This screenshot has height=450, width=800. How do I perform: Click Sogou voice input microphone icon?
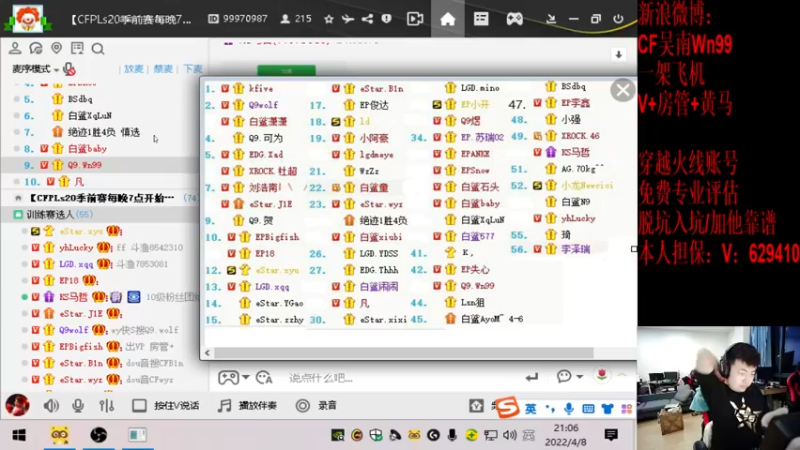coord(568,409)
